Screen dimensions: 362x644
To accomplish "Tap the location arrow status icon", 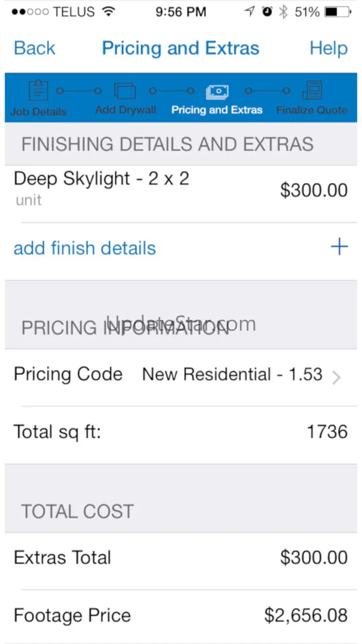I will point(250,12).
